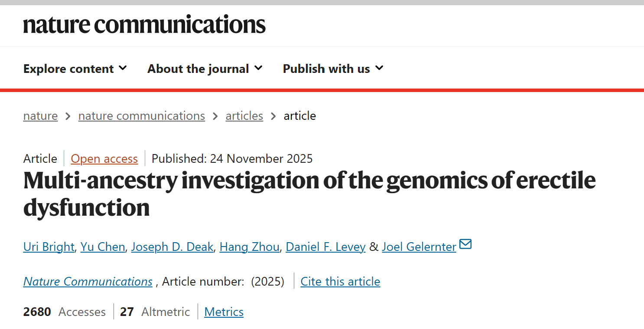Click author name Yu Chen
The height and width of the screenshot is (329, 644).
pyautogui.click(x=103, y=247)
